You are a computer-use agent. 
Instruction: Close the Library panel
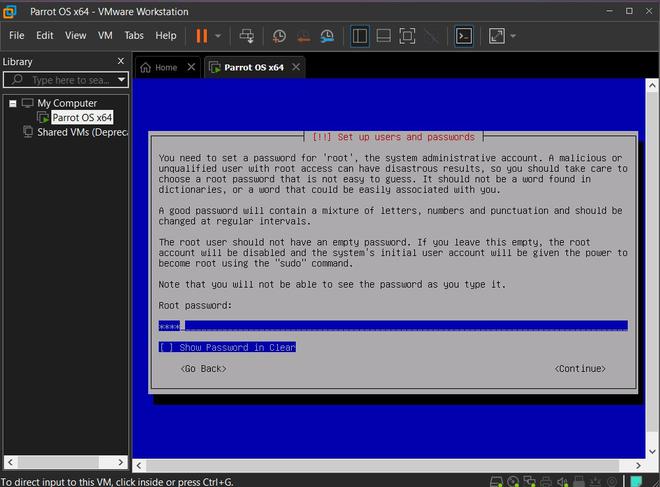[121, 61]
